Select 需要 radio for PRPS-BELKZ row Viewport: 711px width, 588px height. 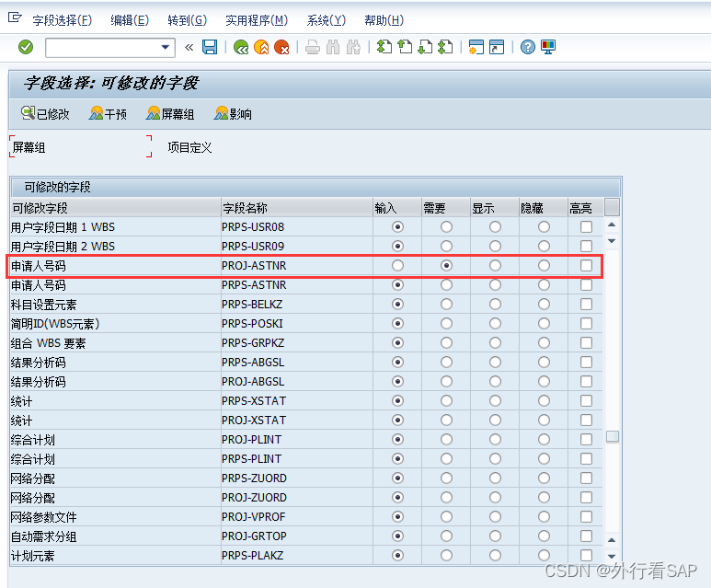[x=447, y=304]
